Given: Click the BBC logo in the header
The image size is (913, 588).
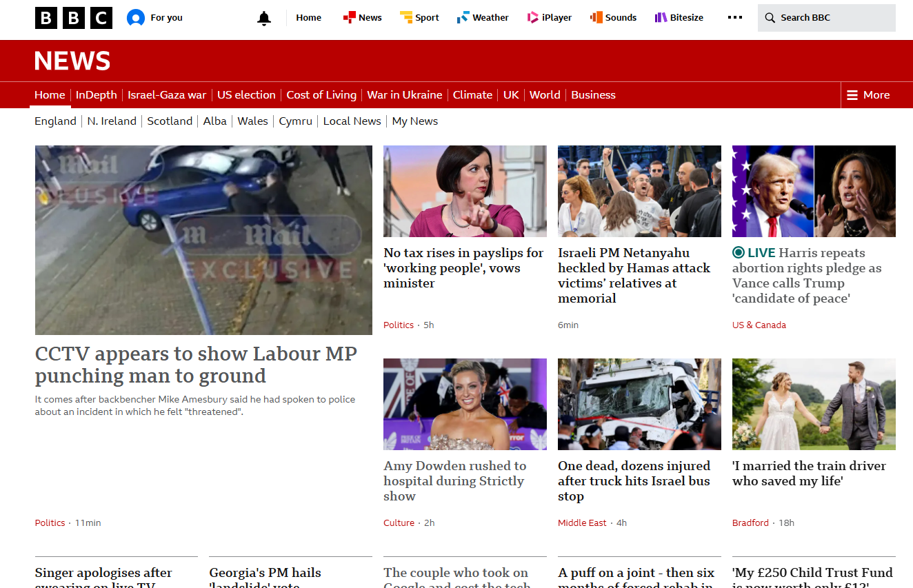Looking at the screenshot, I should [73, 18].
